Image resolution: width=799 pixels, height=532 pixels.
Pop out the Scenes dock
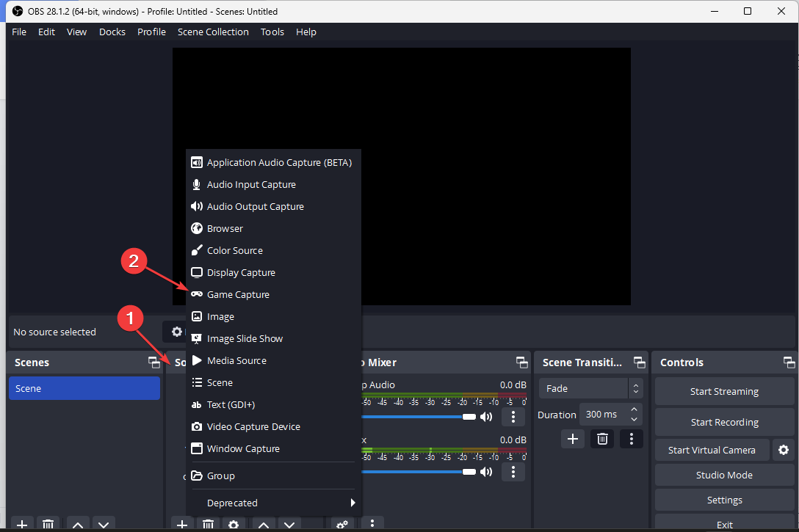[153, 362]
